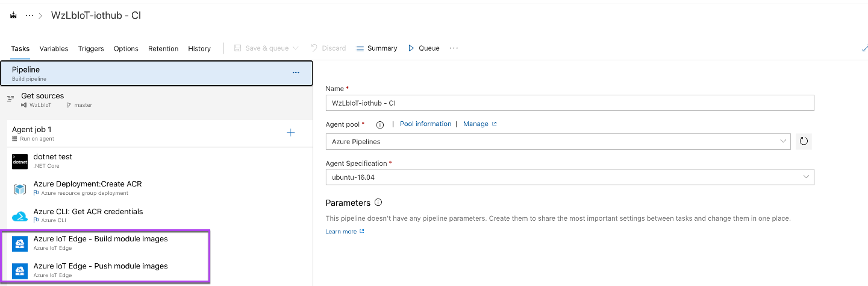The width and height of the screenshot is (868, 286).
Task: Show Agent pool info tooltip icon
Action: point(380,125)
